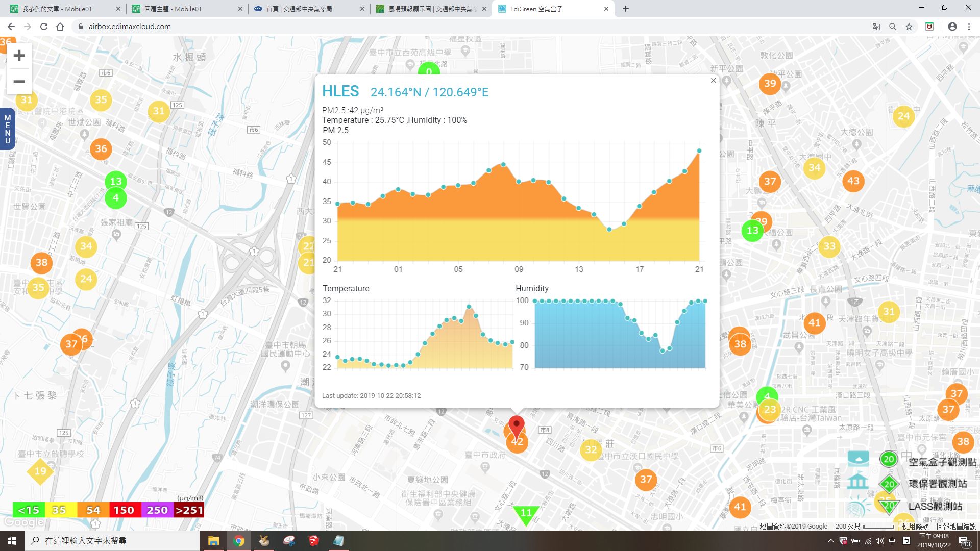Open 使用條款 terms link

click(916, 527)
